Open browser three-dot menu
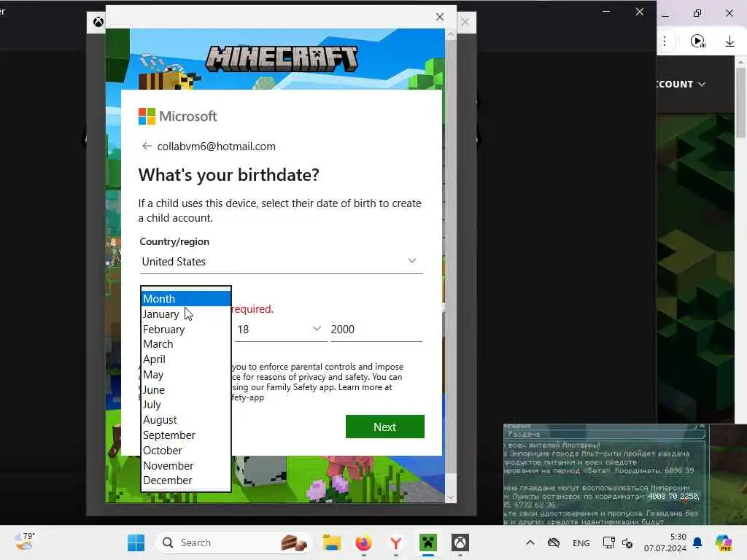This screenshot has width=747, height=560. point(665,42)
